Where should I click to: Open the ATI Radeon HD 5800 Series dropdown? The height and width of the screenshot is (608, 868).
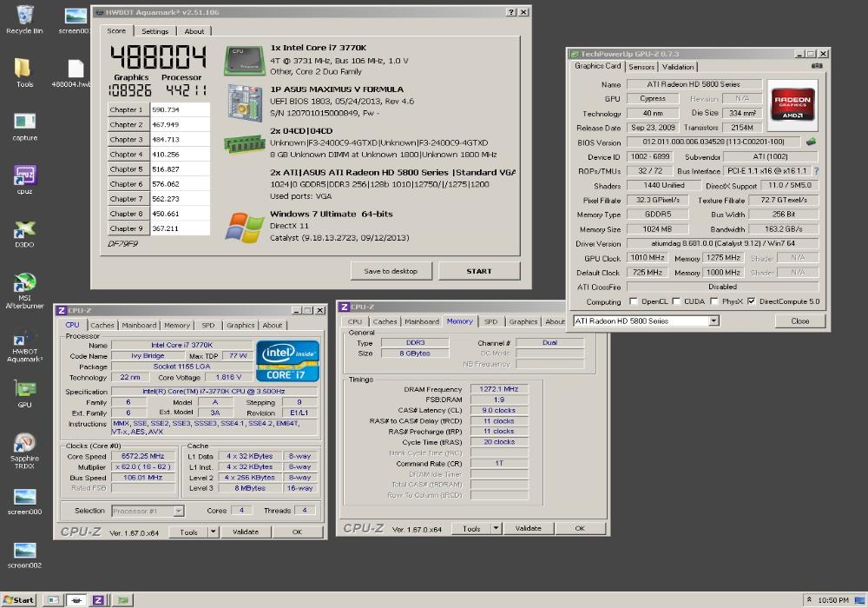[x=714, y=321]
